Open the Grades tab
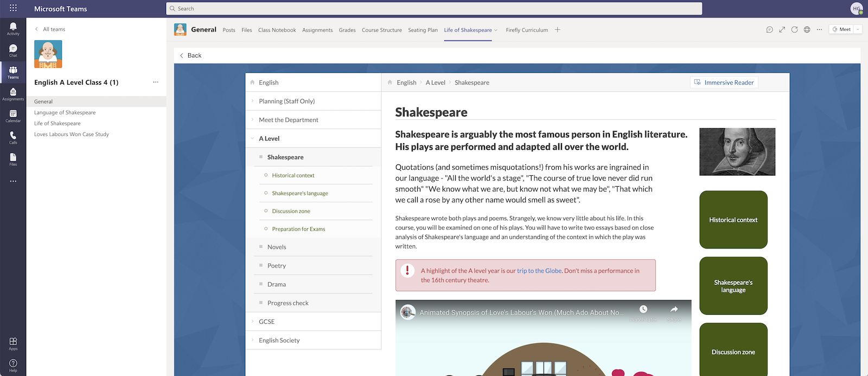Image resolution: width=868 pixels, height=376 pixels. pyautogui.click(x=347, y=30)
